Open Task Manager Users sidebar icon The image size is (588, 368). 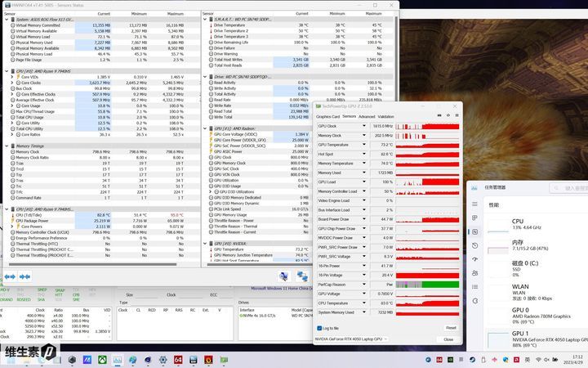tap(474, 273)
